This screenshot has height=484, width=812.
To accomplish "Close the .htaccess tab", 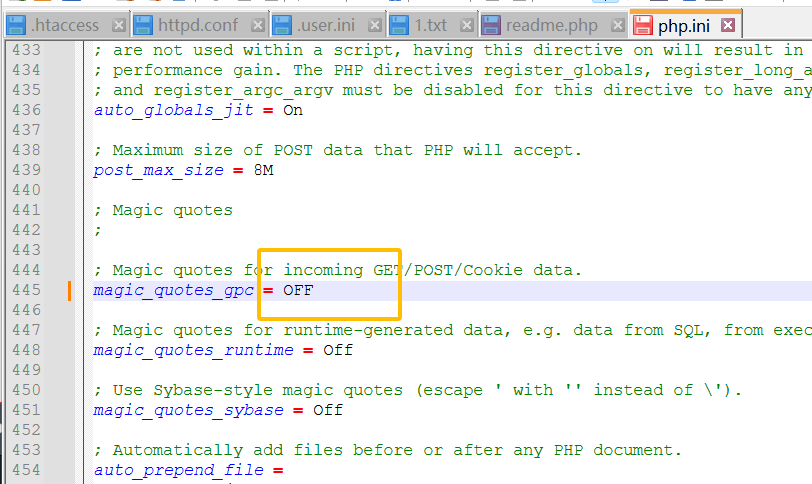I will [119, 25].
